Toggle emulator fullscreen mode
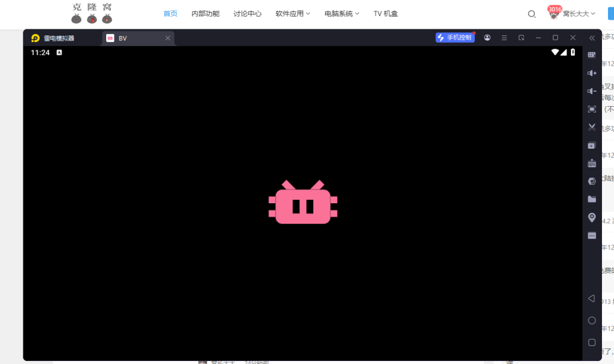 pyautogui.click(x=592, y=109)
